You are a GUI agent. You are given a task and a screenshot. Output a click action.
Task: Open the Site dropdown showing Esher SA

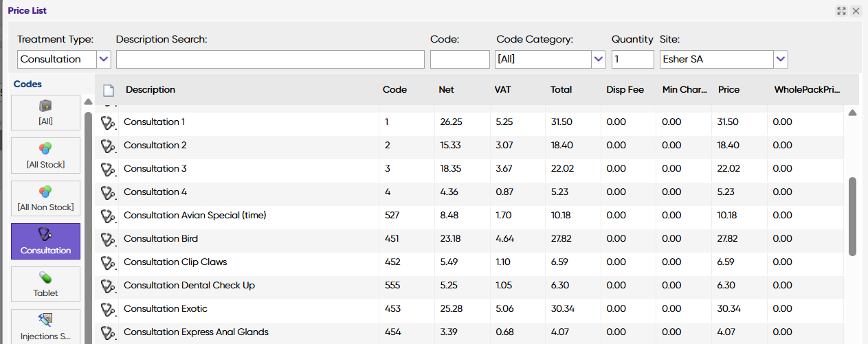pos(781,59)
